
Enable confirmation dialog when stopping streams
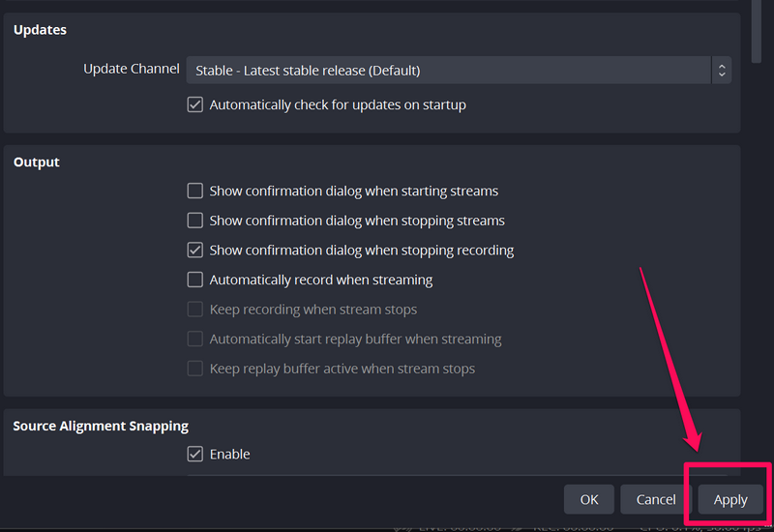(x=195, y=221)
